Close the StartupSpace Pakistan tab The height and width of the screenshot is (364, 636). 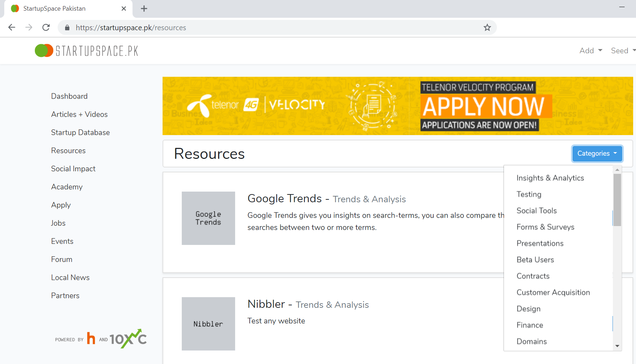[x=124, y=9]
